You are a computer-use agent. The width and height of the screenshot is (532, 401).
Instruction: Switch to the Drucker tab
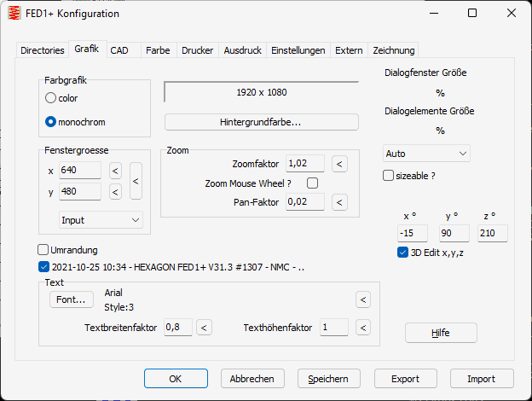[x=197, y=50]
